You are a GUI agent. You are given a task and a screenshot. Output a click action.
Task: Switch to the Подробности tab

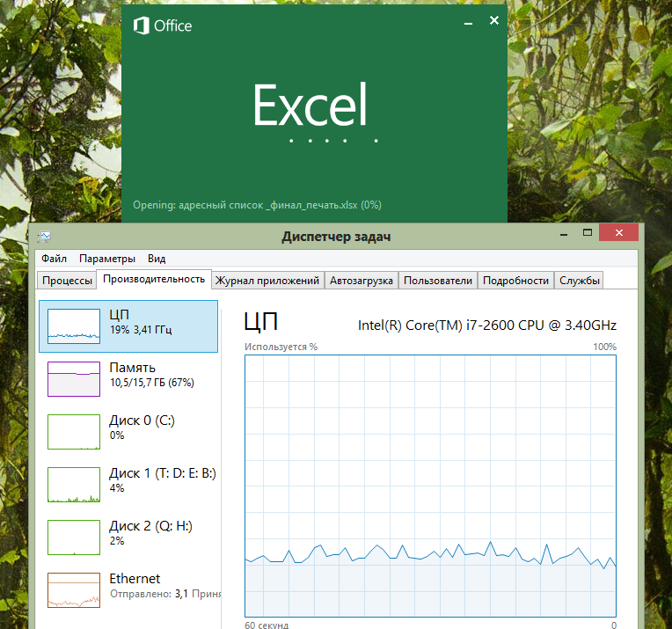[x=516, y=281]
